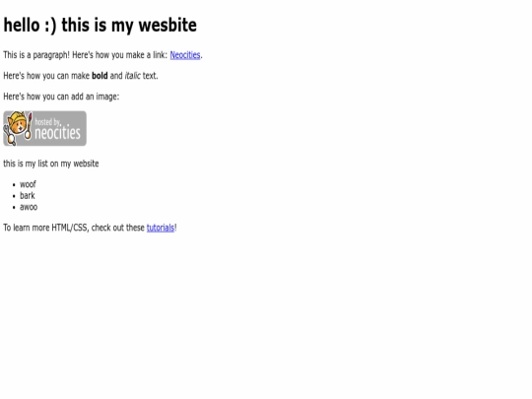Screen dimensions: 532x399
Task: Click the hosted by Neocities badge image
Action: coord(44,129)
